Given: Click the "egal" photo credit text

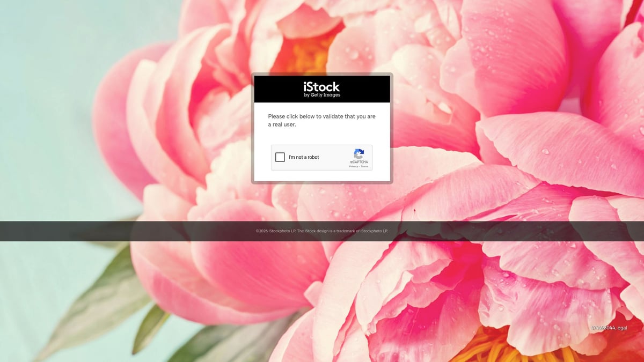Looking at the screenshot, I should [609, 328].
